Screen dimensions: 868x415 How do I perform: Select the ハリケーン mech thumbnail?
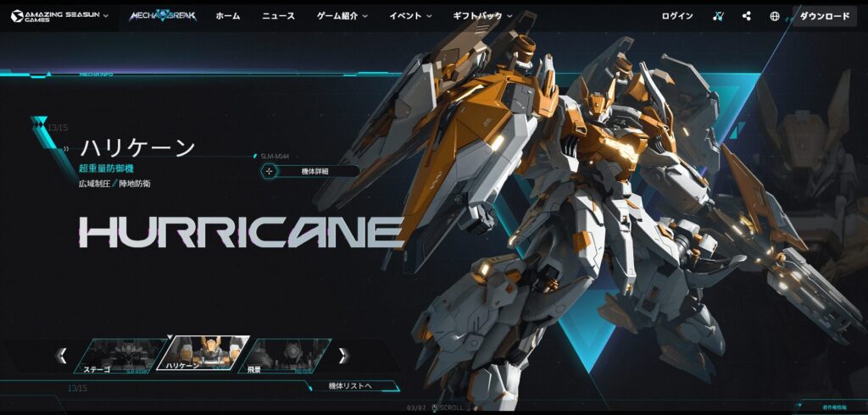click(x=203, y=353)
